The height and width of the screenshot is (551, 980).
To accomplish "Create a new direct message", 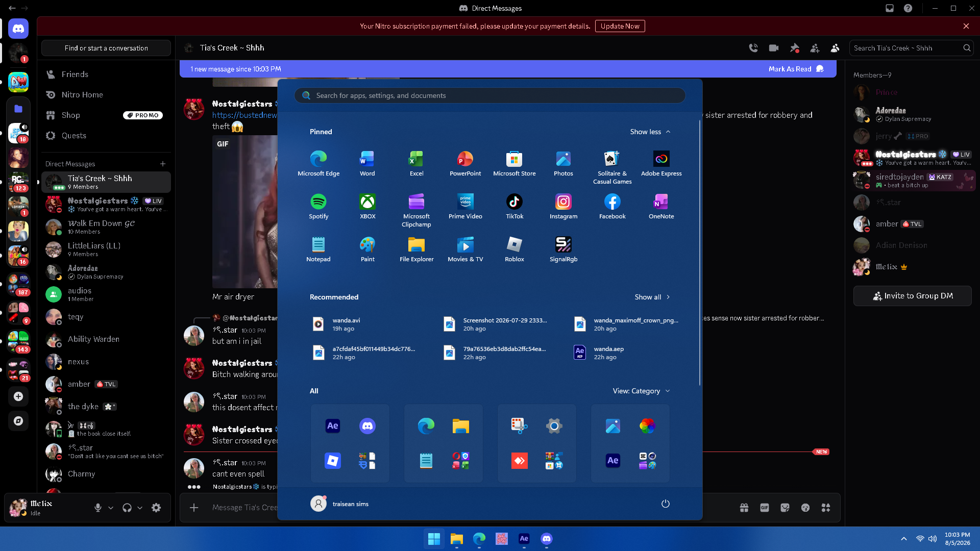I will coord(163,164).
